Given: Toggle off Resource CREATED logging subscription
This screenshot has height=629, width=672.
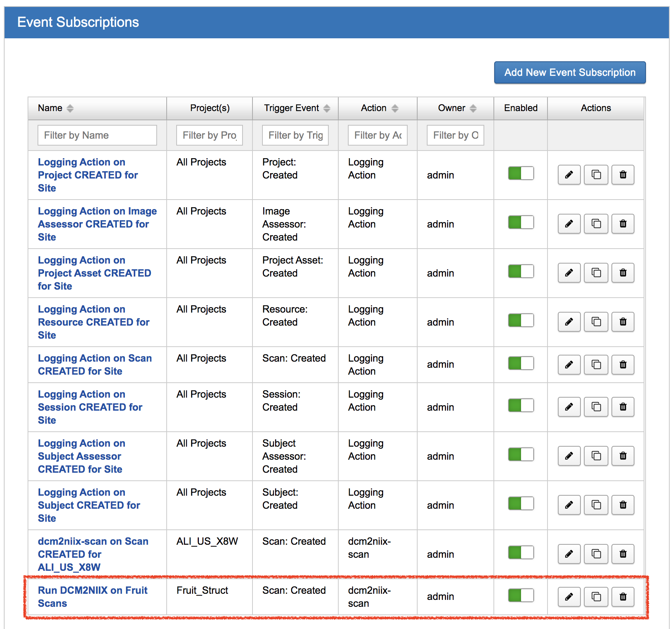Looking at the screenshot, I should pos(521,320).
